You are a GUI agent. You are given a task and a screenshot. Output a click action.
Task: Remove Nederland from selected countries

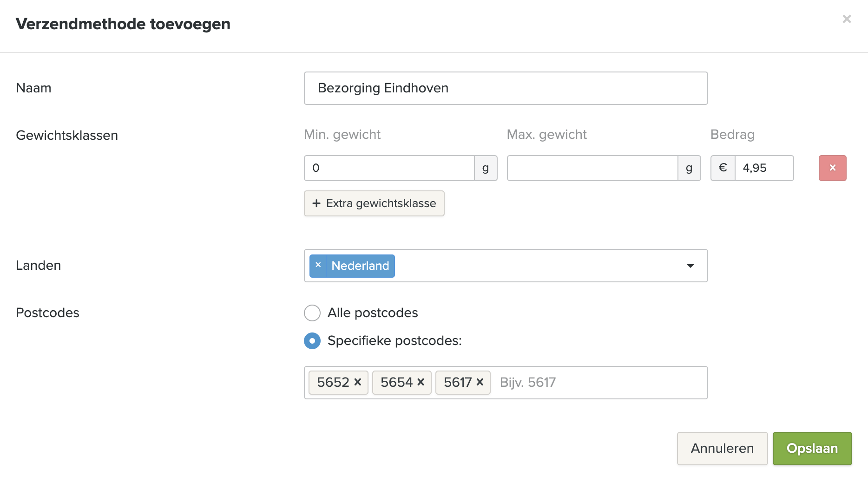click(x=318, y=265)
